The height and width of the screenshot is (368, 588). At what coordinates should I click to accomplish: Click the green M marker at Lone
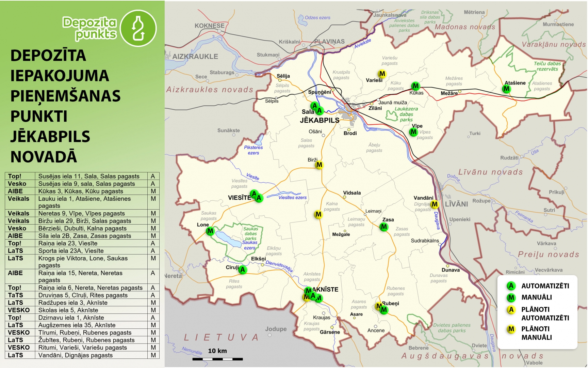pyautogui.click(x=210, y=231)
